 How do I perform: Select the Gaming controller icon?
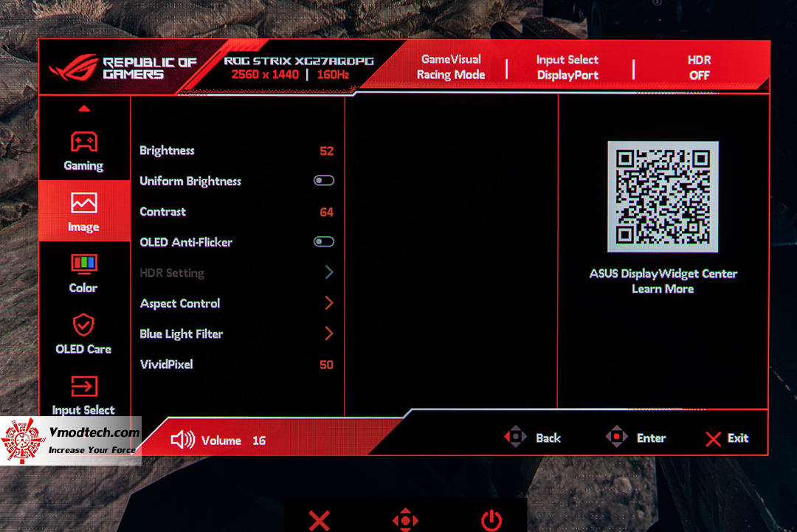pyautogui.click(x=84, y=142)
